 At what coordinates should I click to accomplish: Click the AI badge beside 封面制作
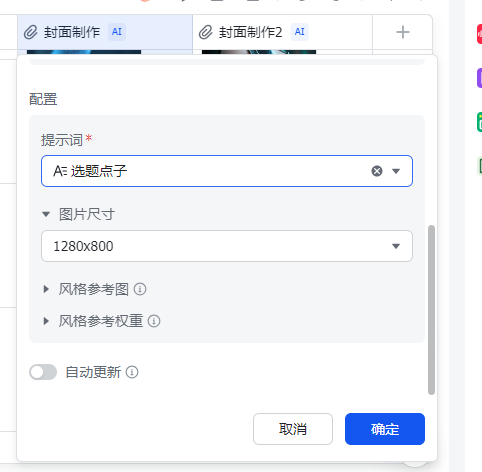(117, 32)
